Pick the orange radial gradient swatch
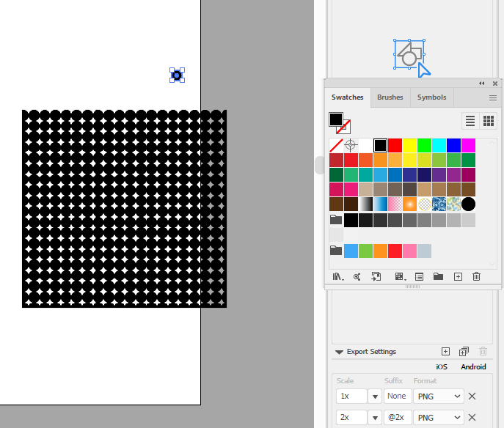This screenshot has width=504, height=428. [410, 204]
